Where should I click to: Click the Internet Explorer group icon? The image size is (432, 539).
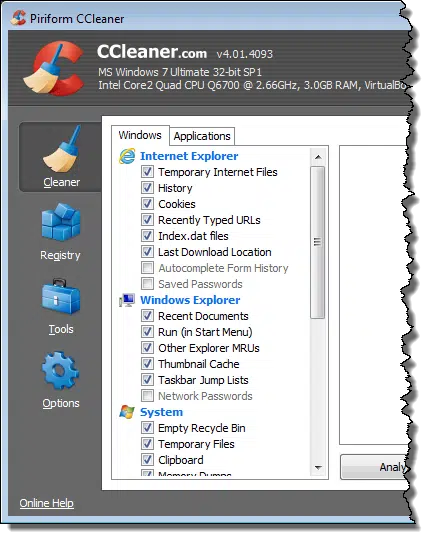coord(127,156)
